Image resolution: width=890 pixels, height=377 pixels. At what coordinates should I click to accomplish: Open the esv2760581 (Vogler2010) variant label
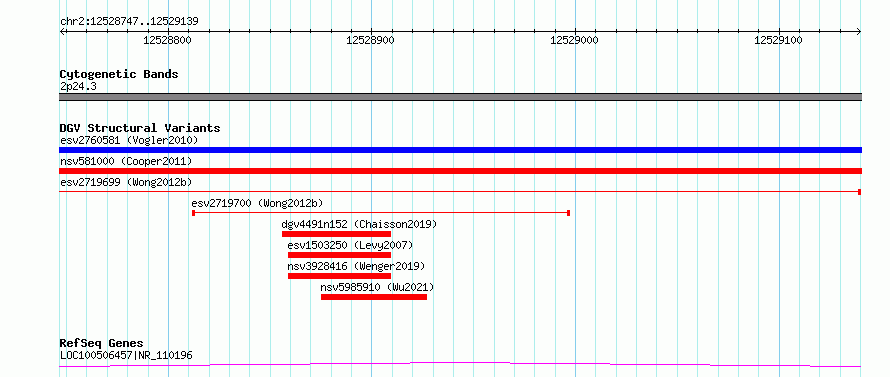pos(129,140)
